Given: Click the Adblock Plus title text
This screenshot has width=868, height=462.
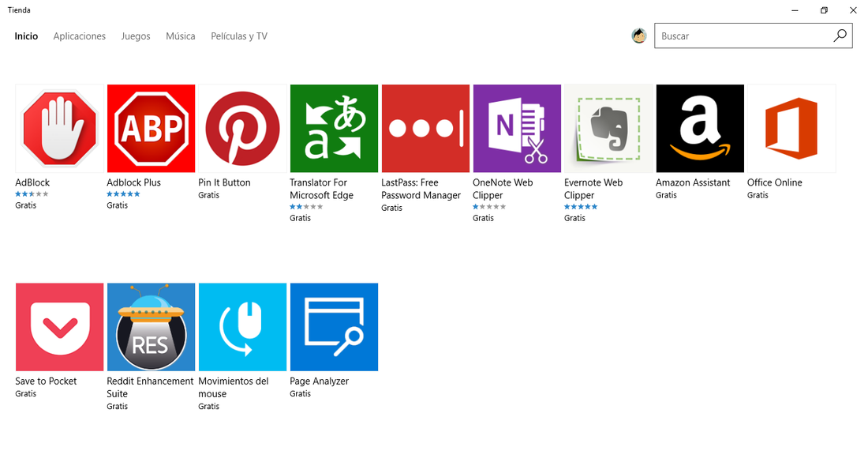Looking at the screenshot, I should (133, 182).
